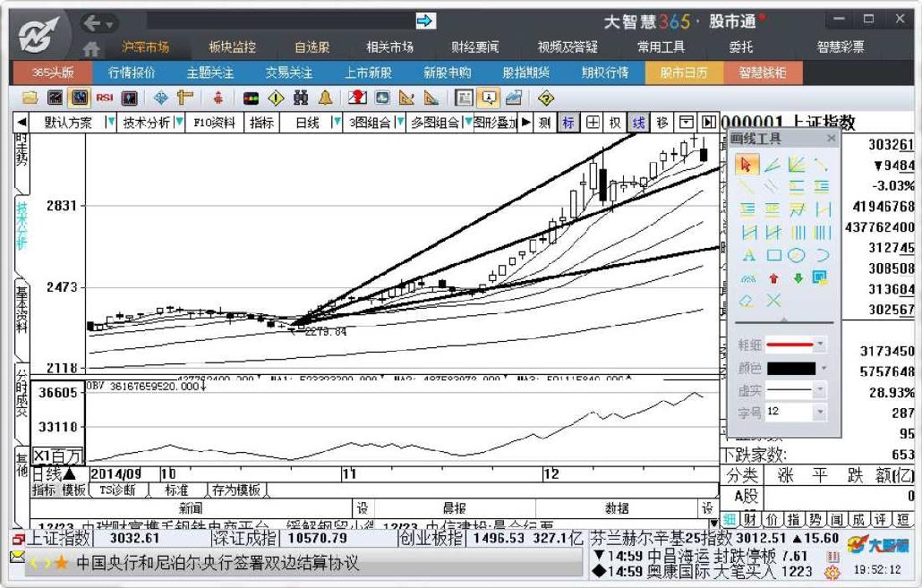This screenshot has height=588, width=922.
Task: Click the 标准 template tab
Action: point(177,490)
